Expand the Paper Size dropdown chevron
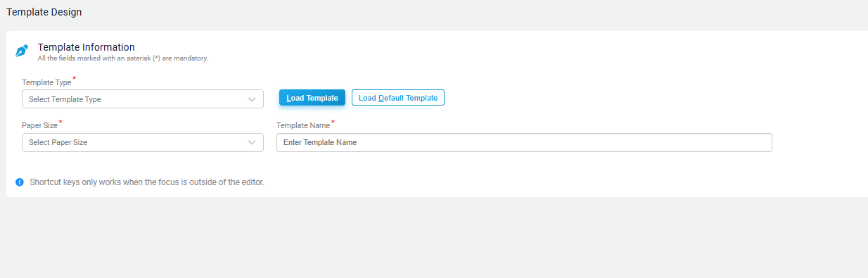The width and height of the screenshot is (868, 278). 252,143
